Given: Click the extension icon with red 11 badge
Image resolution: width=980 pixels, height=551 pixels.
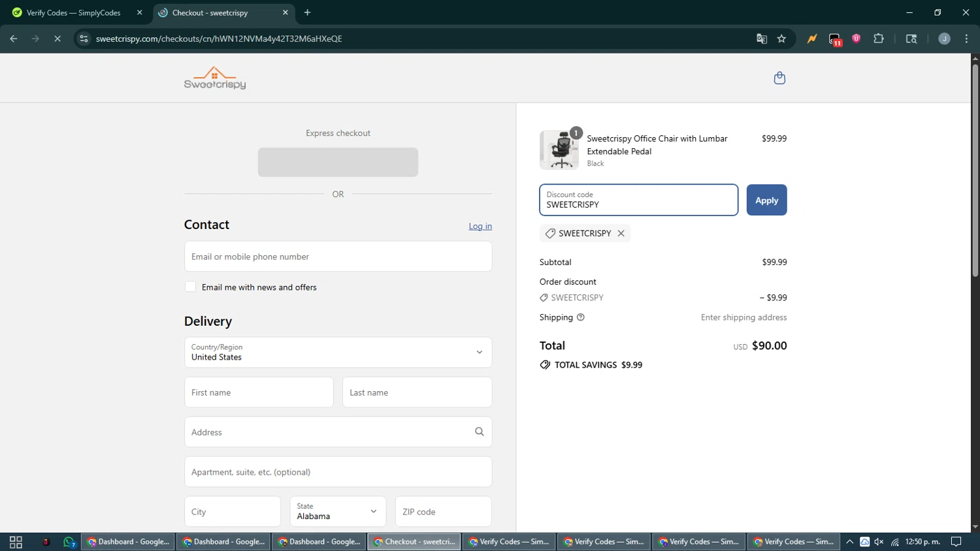Looking at the screenshot, I should [x=835, y=39].
